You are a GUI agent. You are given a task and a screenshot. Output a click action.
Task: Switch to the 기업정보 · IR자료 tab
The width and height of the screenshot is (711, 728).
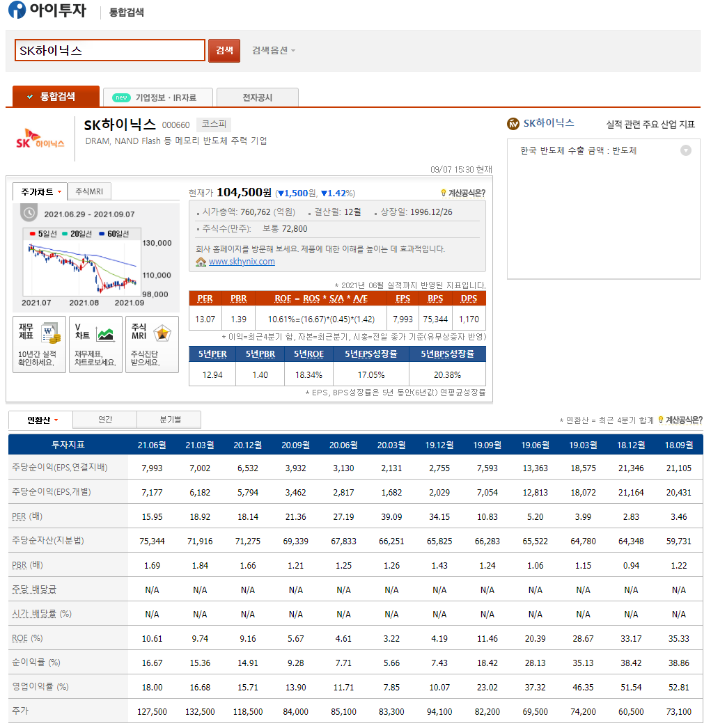pyautogui.click(x=158, y=97)
